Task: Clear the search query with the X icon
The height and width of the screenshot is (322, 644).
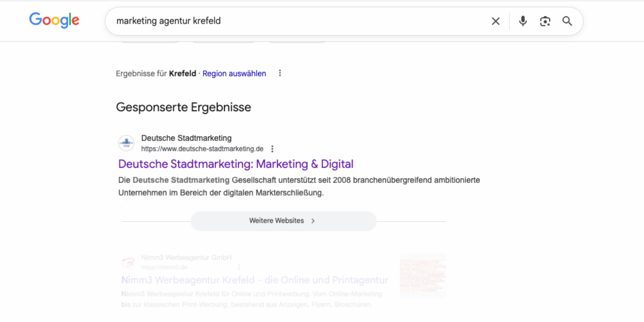Action: pyautogui.click(x=495, y=21)
